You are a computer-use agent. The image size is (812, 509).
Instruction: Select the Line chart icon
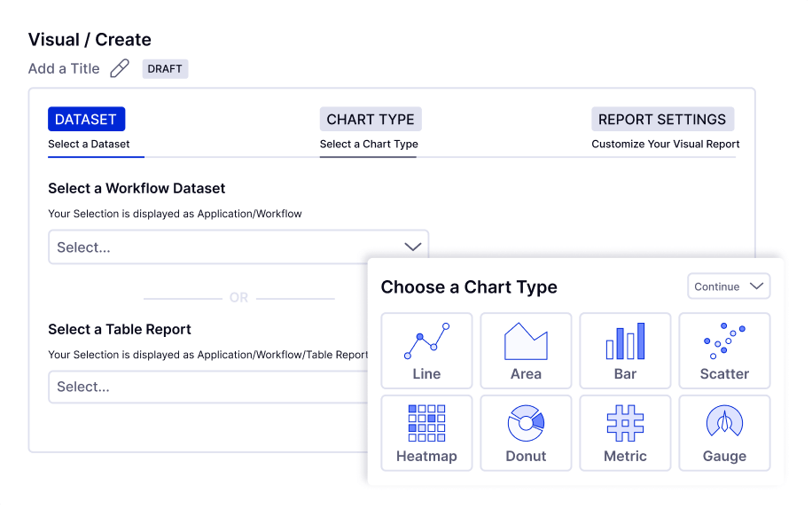click(426, 342)
